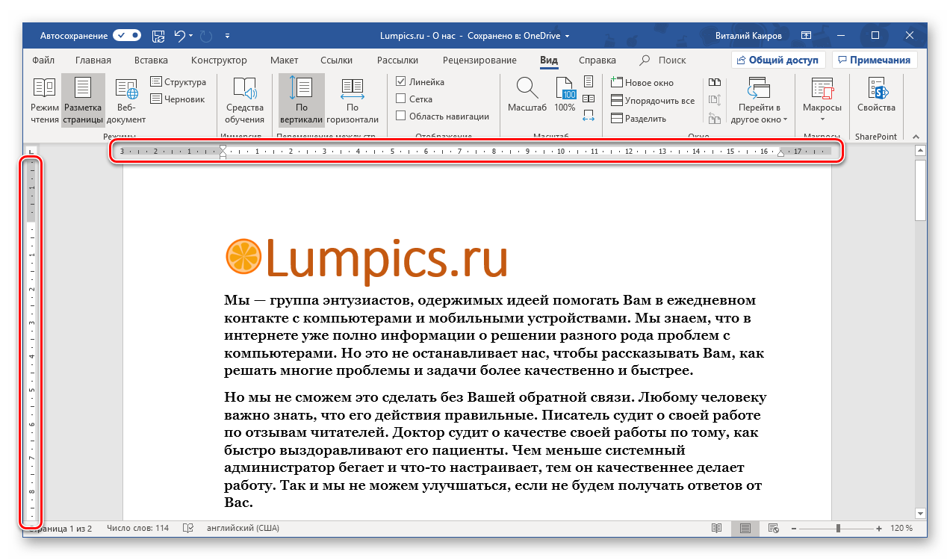Viewport: 950px width, 560px height.
Task: Open the Review (Рецензирование) tab
Action: click(x=479, y=60)
